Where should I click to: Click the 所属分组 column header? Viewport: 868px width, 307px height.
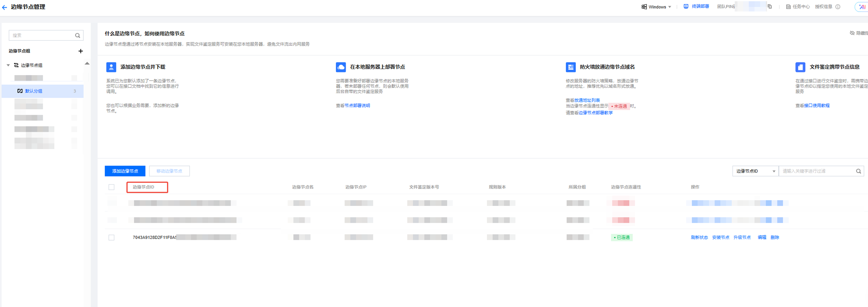coord(577,187)
